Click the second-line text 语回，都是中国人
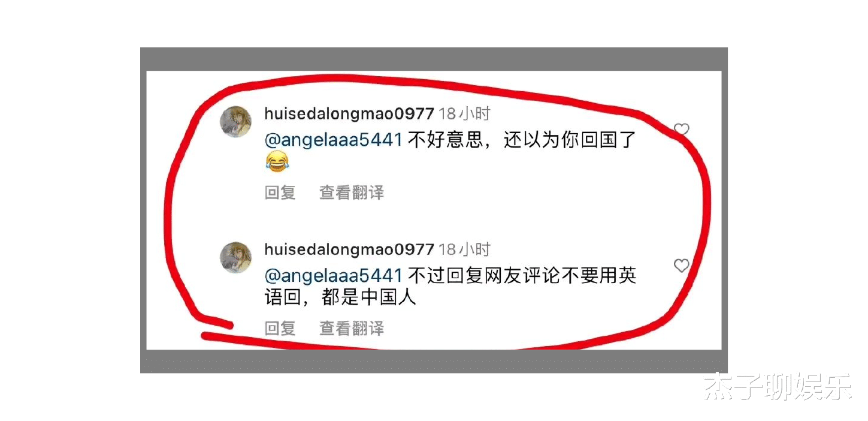 tap(340, 297)
